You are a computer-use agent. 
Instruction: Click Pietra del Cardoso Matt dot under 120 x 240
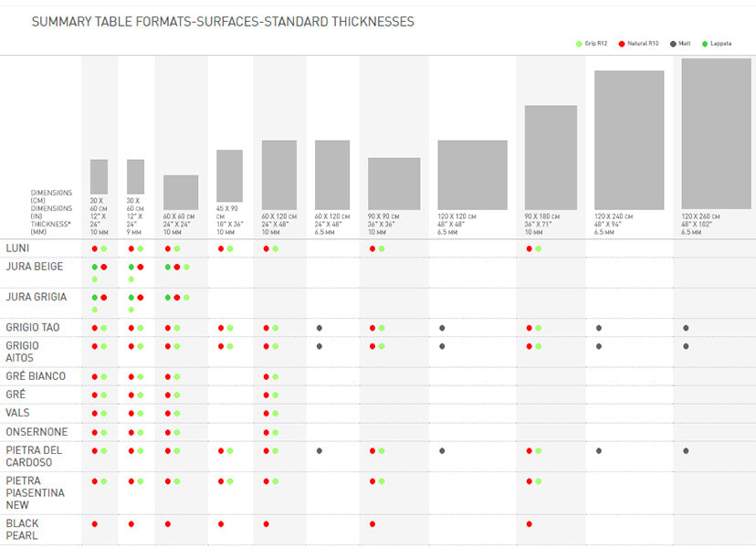click(x=599, y=450)
